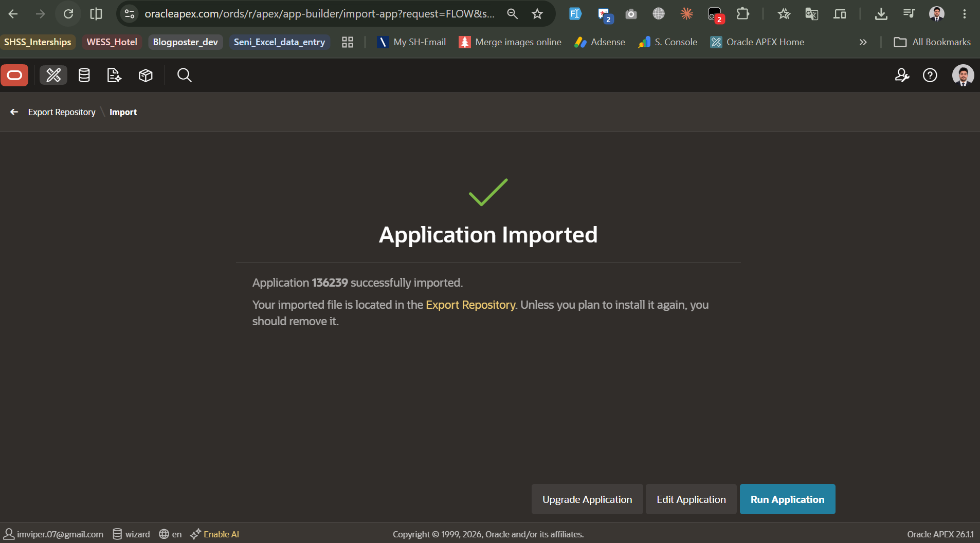
Task: Click browser back arrow
Action: 13,14
